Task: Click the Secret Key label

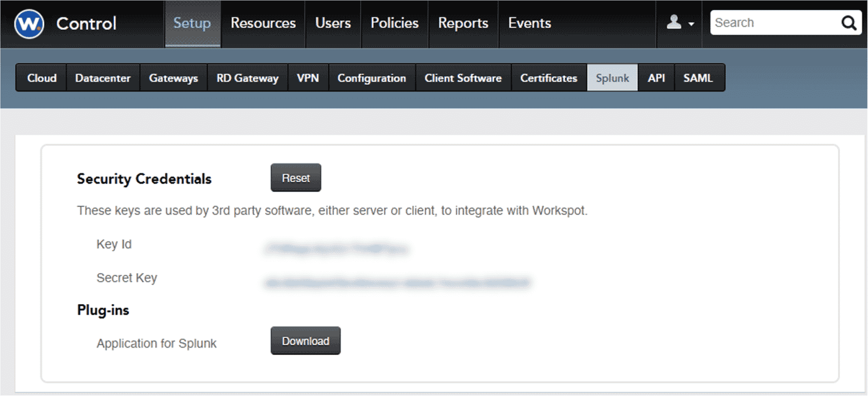Action: (x=127, y=278)
